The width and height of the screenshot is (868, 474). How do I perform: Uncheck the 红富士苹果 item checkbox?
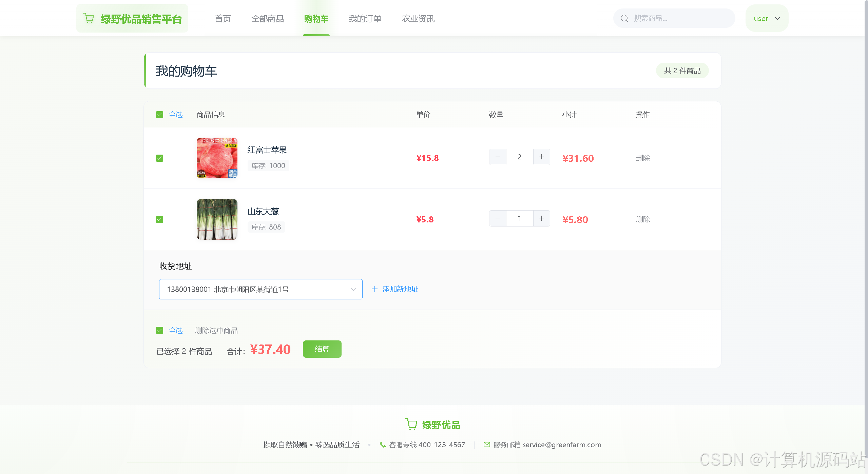[x=159, y=158]
